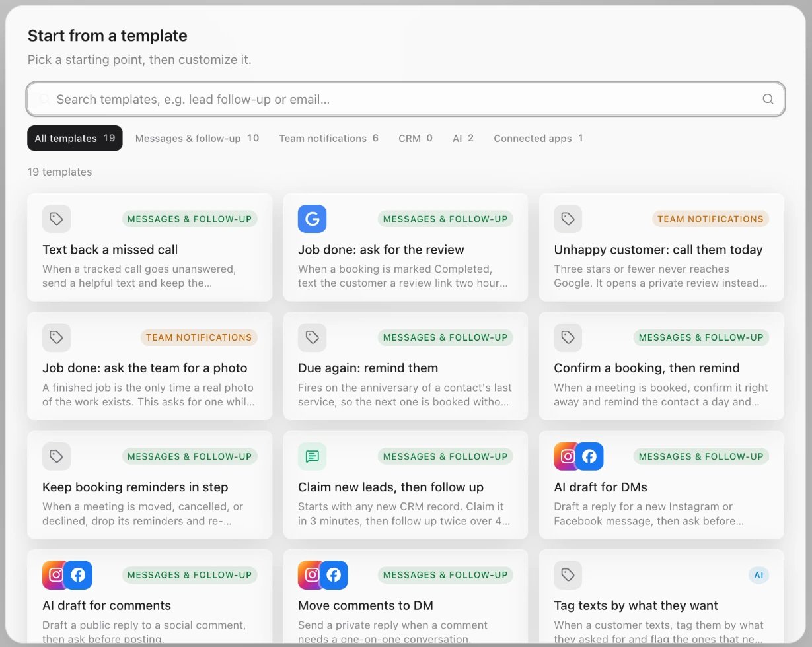Click the 19 templates count label
Viewport: 812px width, 647px height.
tap(59, 172)
